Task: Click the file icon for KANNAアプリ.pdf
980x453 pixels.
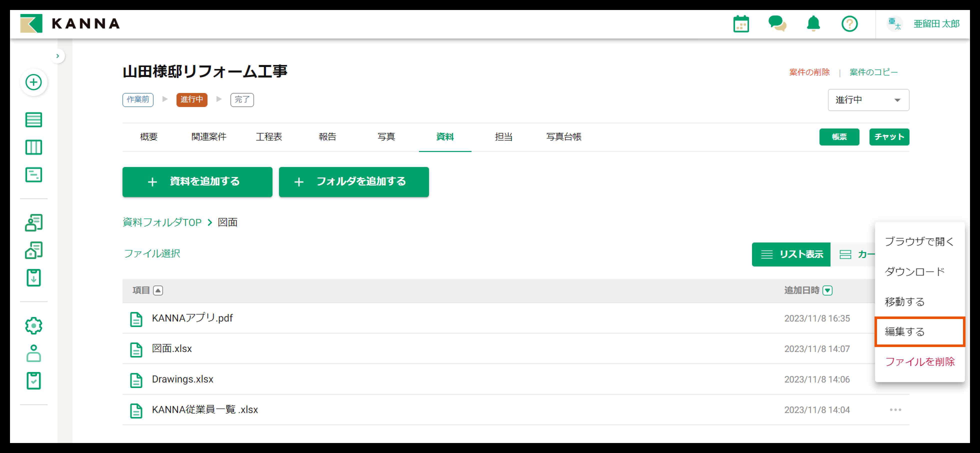Action: tap(136, 319)
